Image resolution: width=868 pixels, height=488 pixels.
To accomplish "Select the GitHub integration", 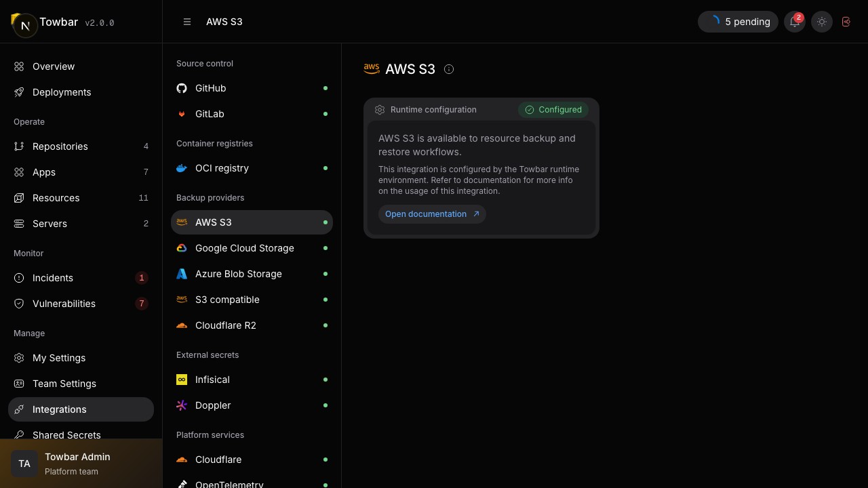I will [252, 88].
